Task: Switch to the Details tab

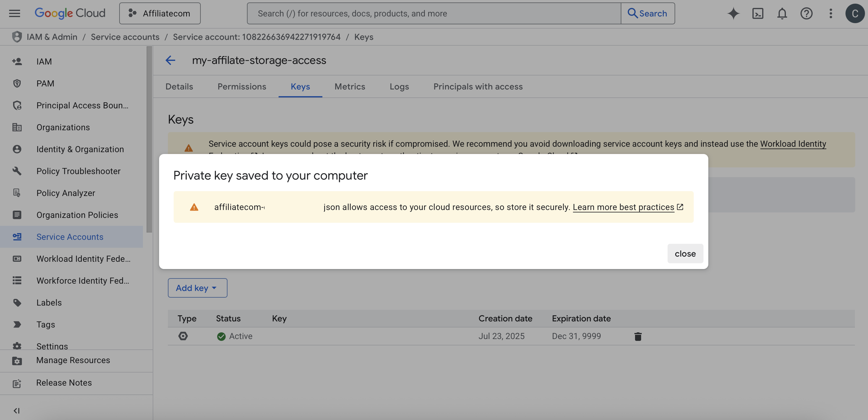Action: click(179, 87)
